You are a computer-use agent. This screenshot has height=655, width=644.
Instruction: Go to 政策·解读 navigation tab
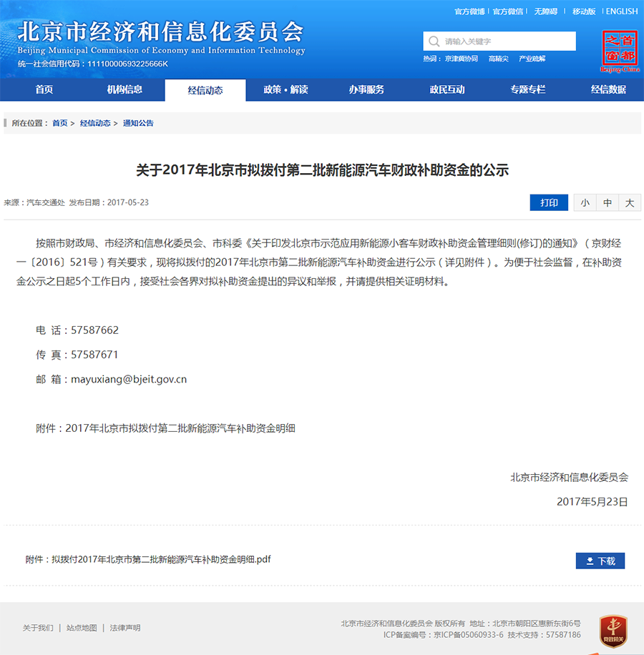286,89
